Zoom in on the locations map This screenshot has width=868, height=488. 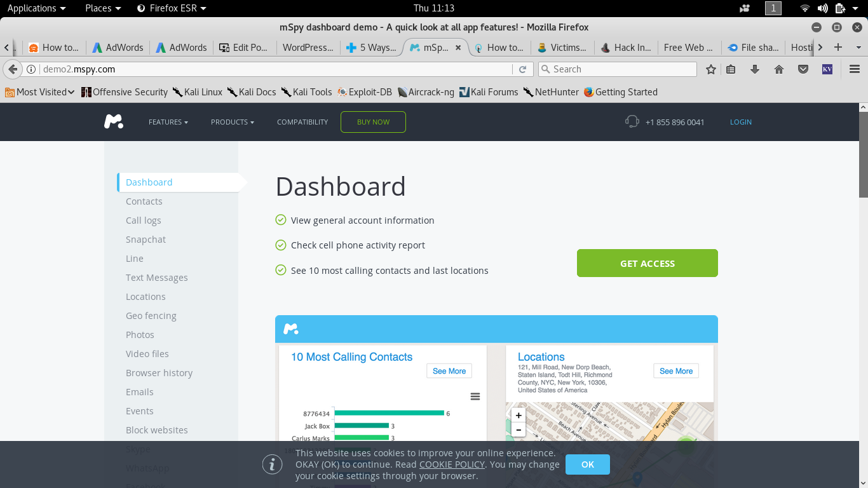coord(519,416)
